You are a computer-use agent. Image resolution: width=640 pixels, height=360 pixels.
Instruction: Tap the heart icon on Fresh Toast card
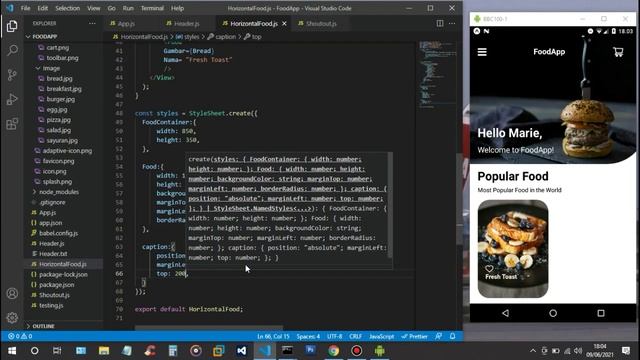tap(489, 269)
